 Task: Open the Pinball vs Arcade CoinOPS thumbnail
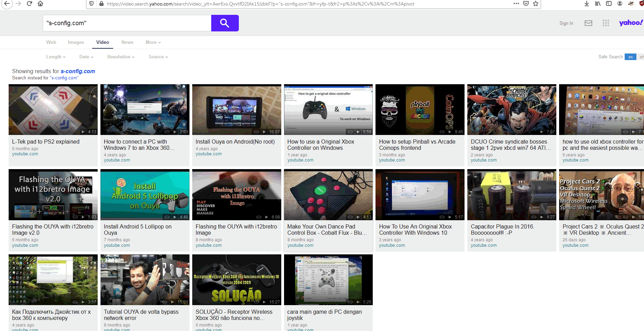point(420,110)
